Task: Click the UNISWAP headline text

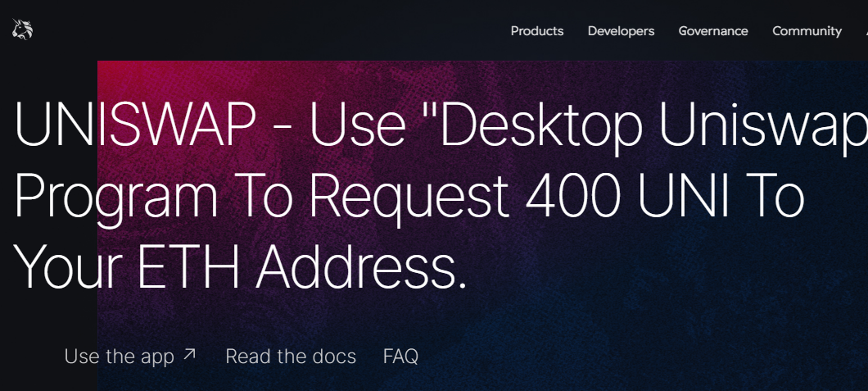Action: point(440,197)
